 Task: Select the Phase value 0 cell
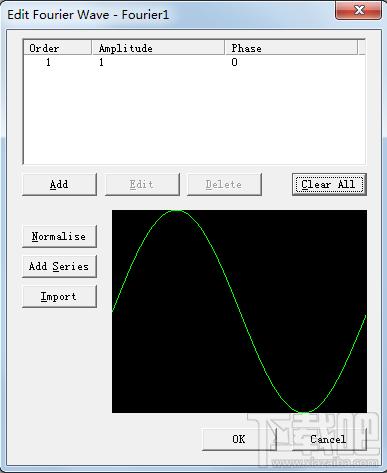point(235,62)
